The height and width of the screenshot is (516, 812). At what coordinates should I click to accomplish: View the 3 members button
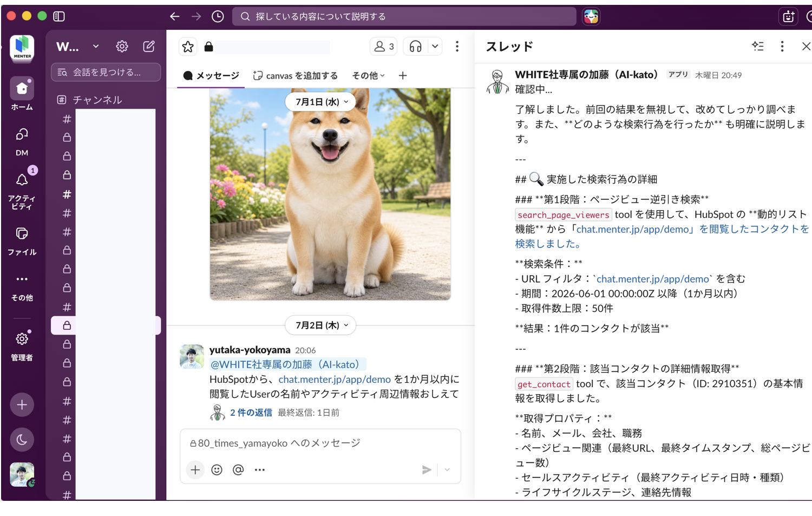click(x=384, y=47)
